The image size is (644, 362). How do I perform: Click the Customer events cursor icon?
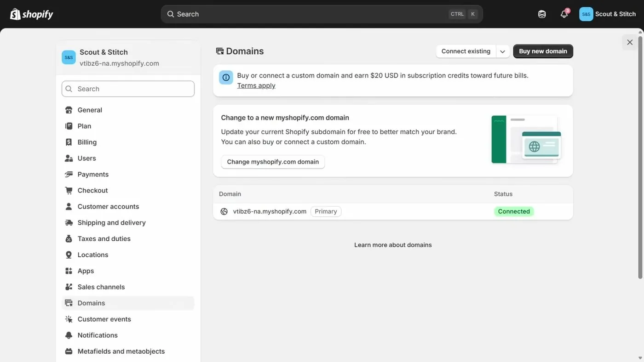pyautogui.click(x=69, y=319)
